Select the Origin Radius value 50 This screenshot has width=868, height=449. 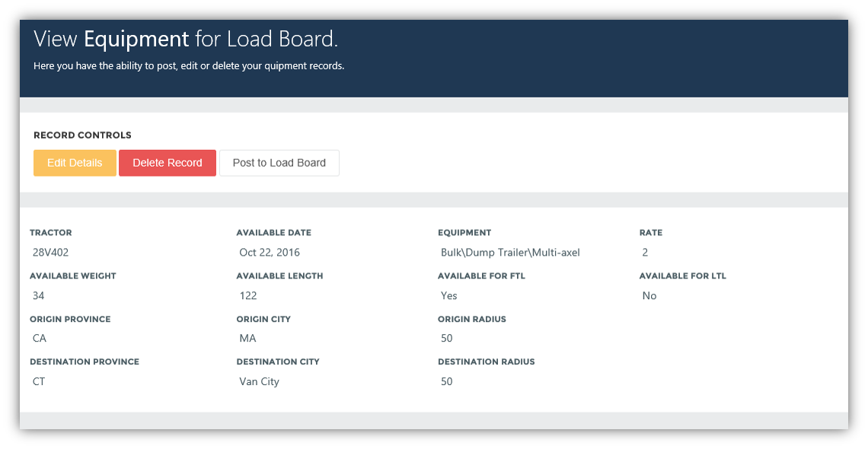(446, 338)
